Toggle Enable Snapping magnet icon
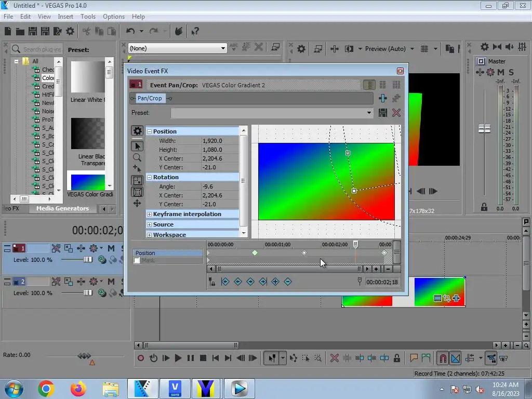This screenshot has height=399, width=532. tap(443, 358)
